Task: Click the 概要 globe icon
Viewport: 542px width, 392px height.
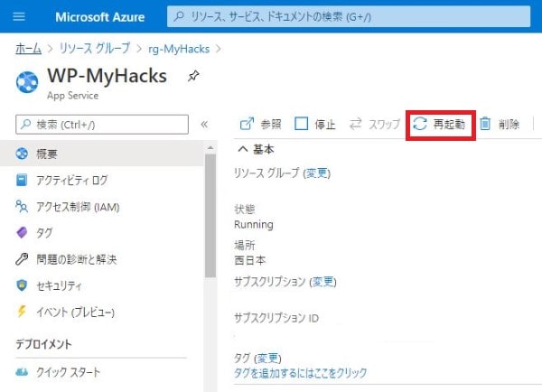Action: click(x=22, y=154)
